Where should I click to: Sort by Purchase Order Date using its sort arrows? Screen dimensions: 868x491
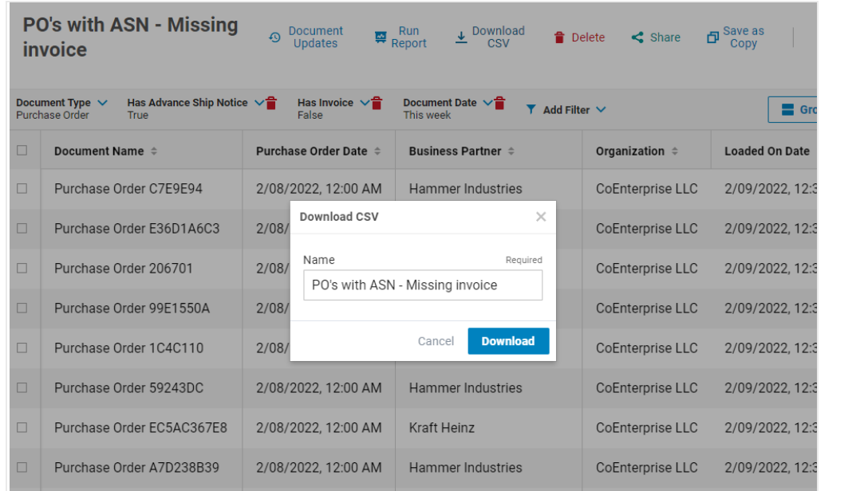pyautogui.click(x=377, y=151)
